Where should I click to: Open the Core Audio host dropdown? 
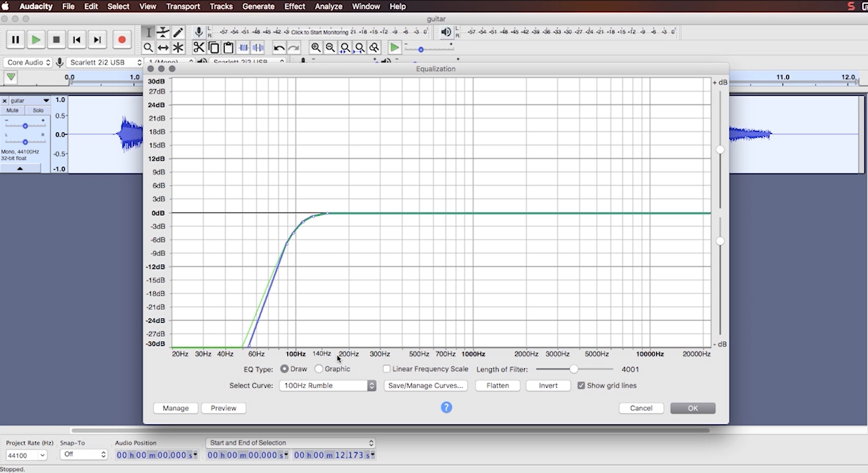[27, 62]
